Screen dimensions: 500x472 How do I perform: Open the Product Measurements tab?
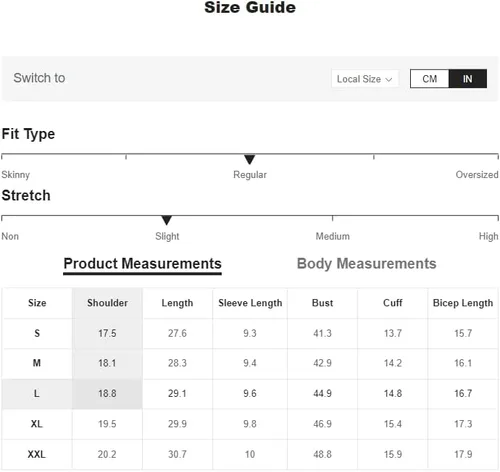pos(142,264)
